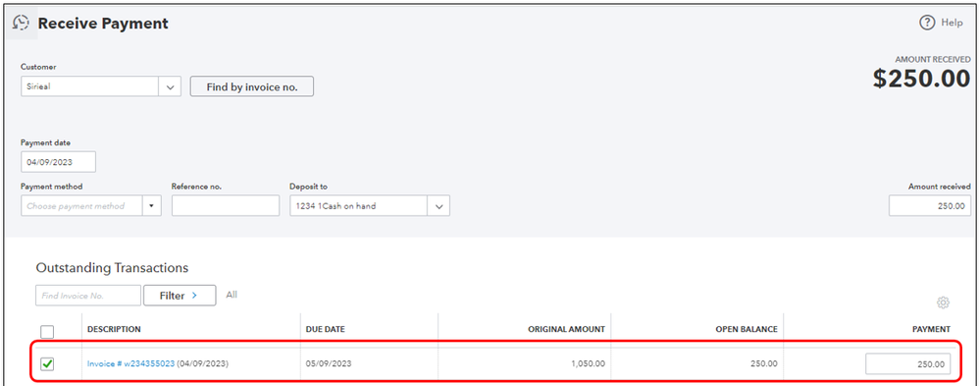980x386 pixels.
Task: Open the Help question mark icon
Action: tap(926, 24)
